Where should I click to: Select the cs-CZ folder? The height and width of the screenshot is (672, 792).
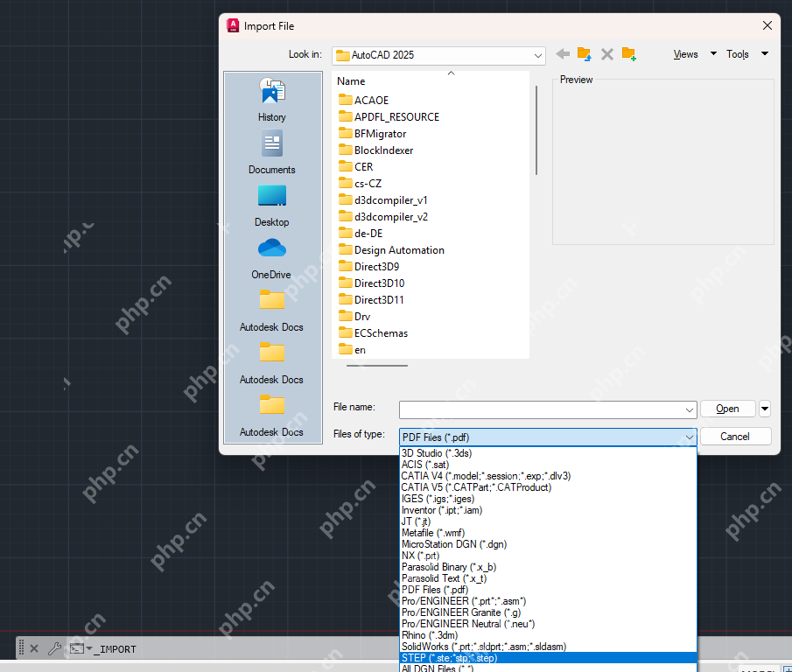(x=360, y=183)
